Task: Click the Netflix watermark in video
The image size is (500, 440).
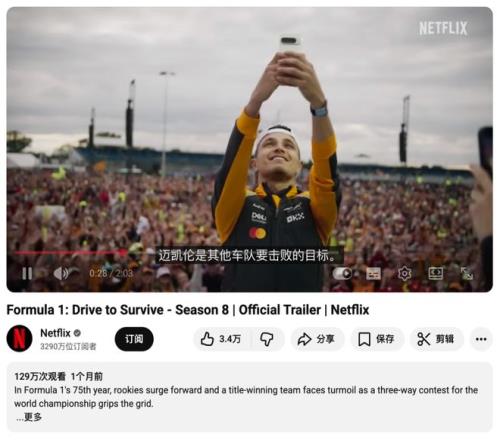Action: tap(443, 28)
